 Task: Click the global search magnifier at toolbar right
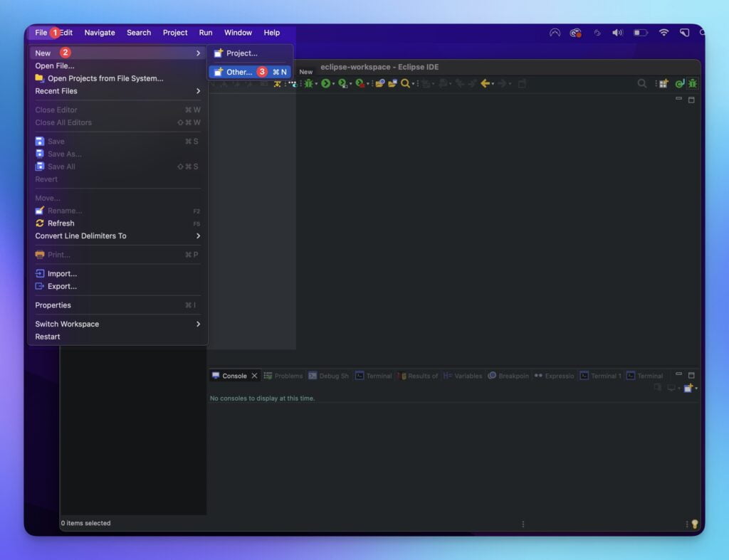point(641,84)
